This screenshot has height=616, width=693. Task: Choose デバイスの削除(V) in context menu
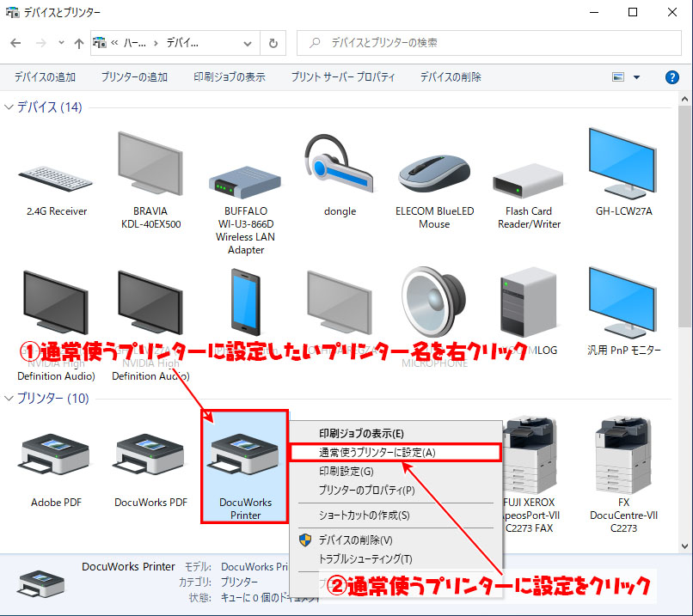(x=396, y=540)
